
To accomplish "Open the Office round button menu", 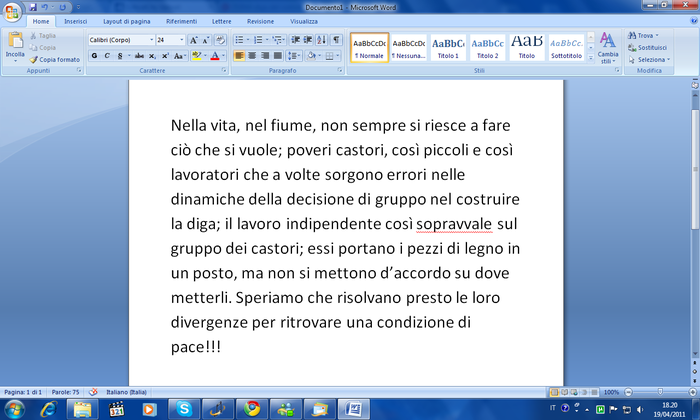I will point(12,12).
